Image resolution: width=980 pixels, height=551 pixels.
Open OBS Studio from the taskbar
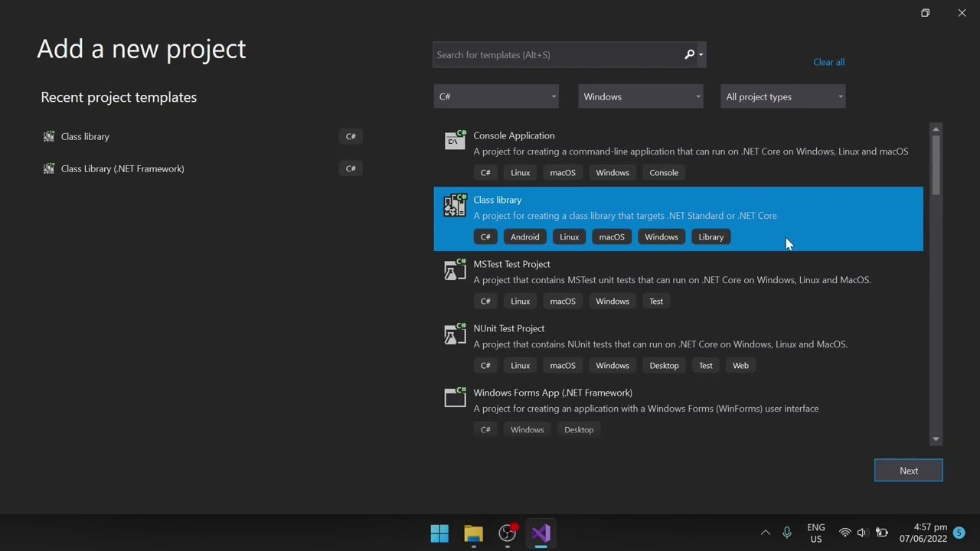pos(507,533)
